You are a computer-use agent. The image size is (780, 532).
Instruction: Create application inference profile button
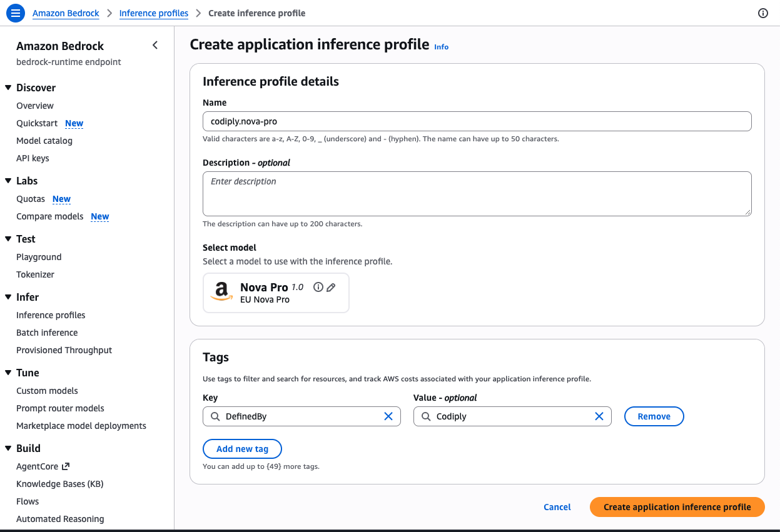coord(677,507)
